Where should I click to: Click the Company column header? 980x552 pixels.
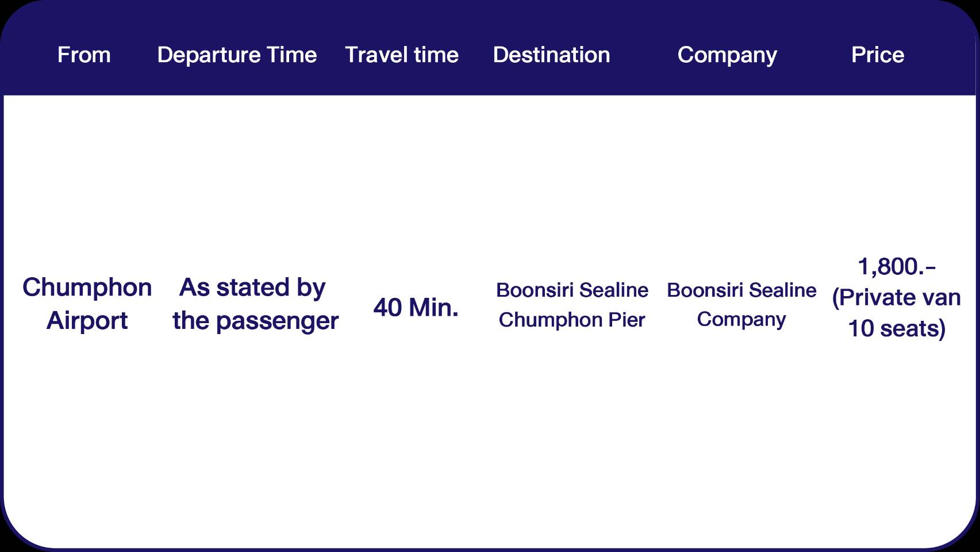click(x=727, y=55)
